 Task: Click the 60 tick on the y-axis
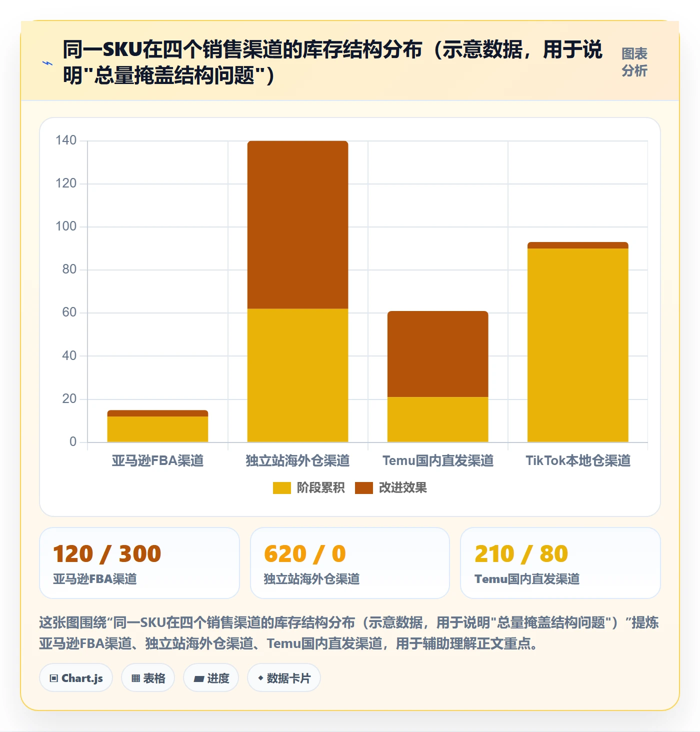(69, 313)
